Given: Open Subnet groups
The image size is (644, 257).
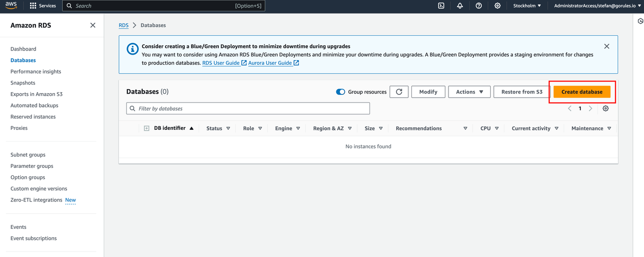Looking at the screenshot, I should pos(28,155).
